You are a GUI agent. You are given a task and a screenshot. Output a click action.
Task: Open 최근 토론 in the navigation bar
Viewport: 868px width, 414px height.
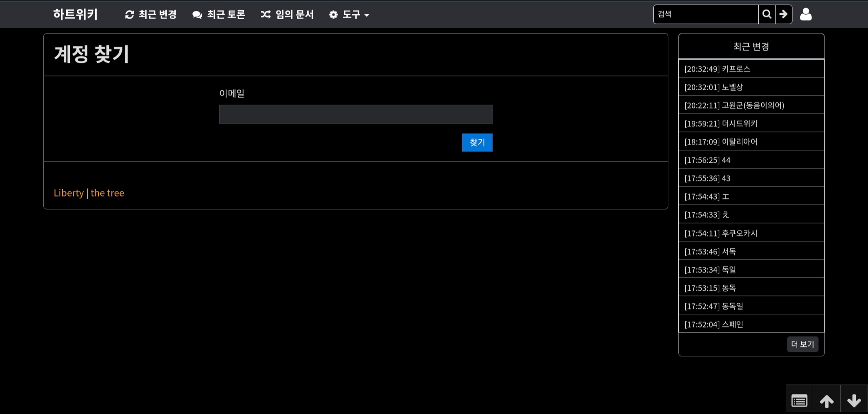(219, 14)
